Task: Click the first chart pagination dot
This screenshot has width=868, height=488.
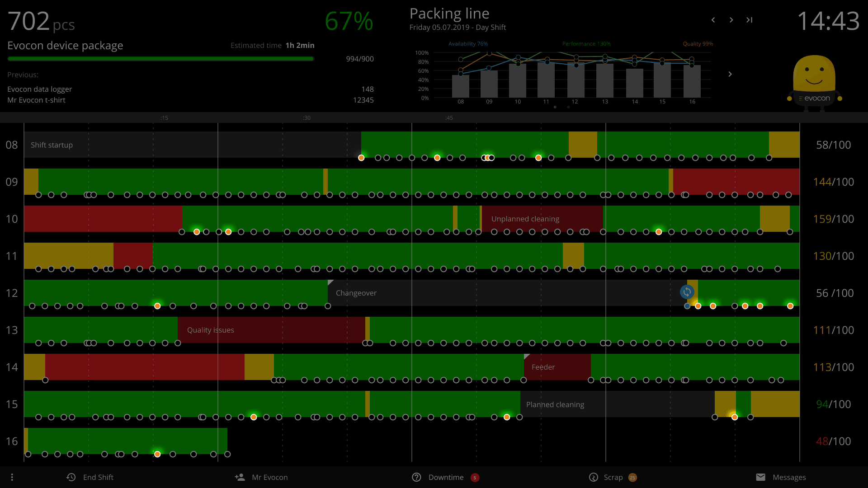Action: 555,107
